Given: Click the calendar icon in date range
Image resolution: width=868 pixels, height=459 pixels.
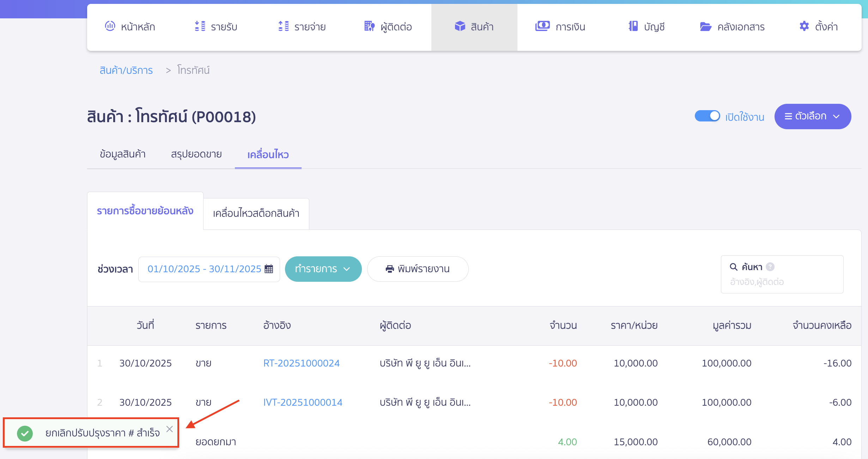Looking at the screenshot, I should (269, 269).
